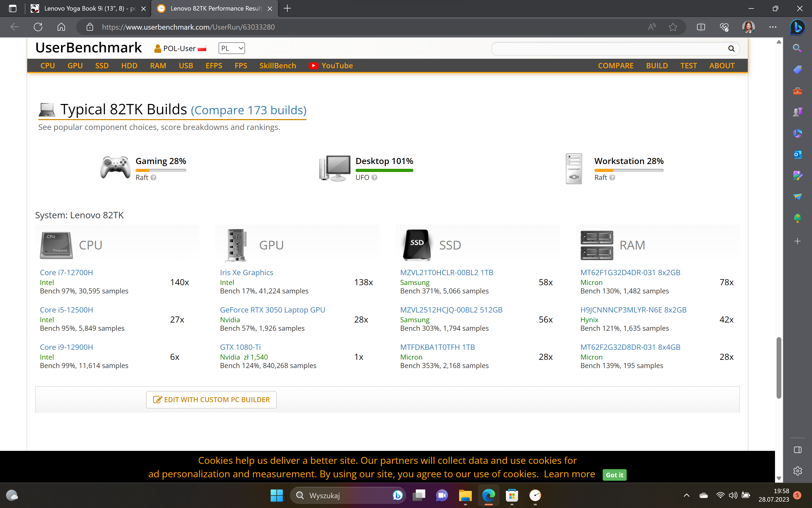The width and height of the screenshot is (812, 508).
Task: Open the Bing chat sidebar button
Action: tap(797, 27)
